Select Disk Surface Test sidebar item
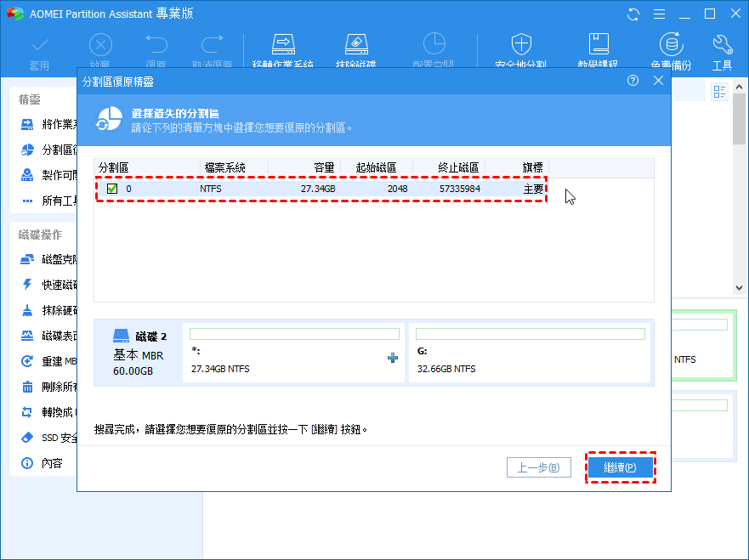 (x=48, y=337)
